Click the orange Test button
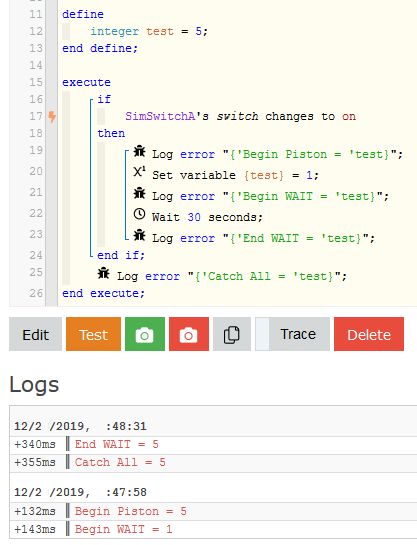Screen dimensions: 417x545 pos(93,334)
